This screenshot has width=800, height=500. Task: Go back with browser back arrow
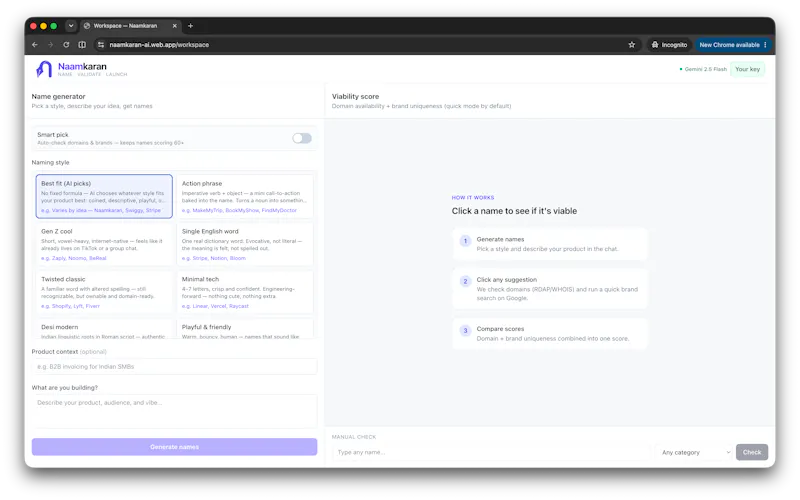[x=35, y=45]
